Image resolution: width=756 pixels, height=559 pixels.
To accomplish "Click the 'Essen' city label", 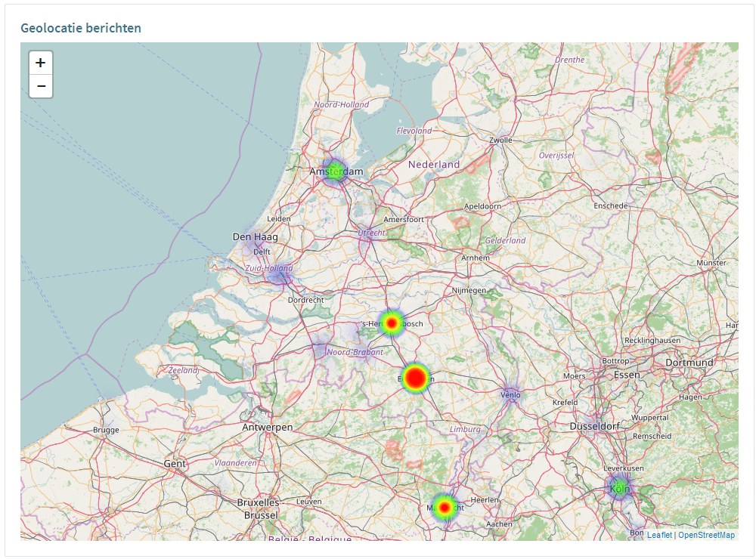I will 627,375.
